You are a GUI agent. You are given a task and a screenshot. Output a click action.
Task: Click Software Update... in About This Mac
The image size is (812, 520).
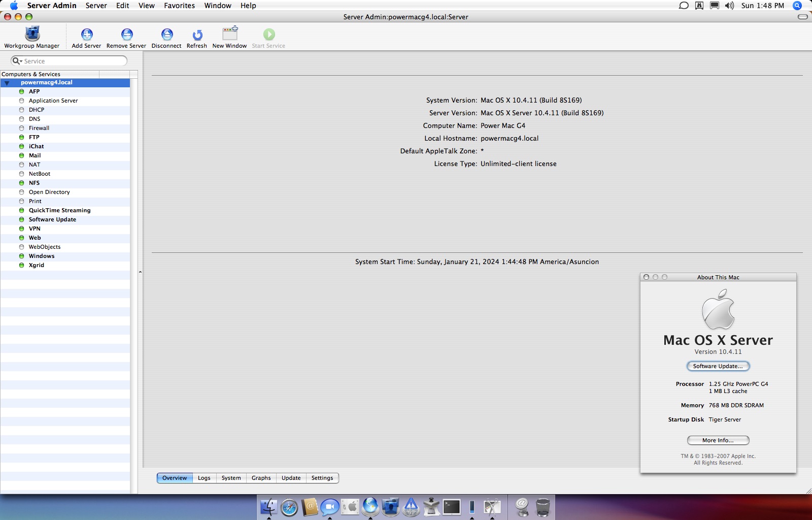718,366
